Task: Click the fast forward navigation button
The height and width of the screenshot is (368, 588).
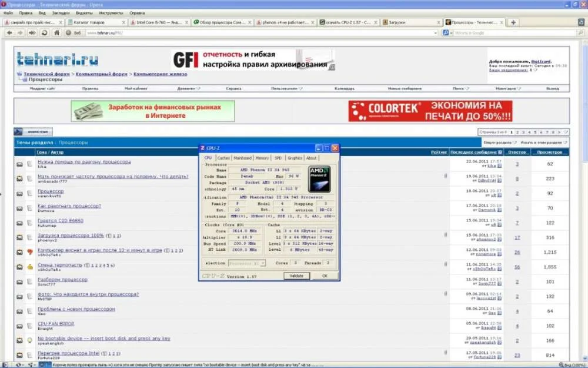Action: [32, 32]
